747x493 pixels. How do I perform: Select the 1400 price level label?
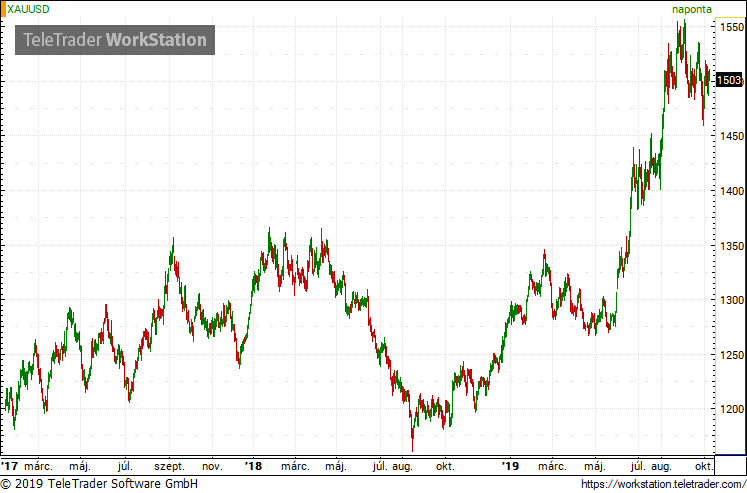[x=732, y=191]
